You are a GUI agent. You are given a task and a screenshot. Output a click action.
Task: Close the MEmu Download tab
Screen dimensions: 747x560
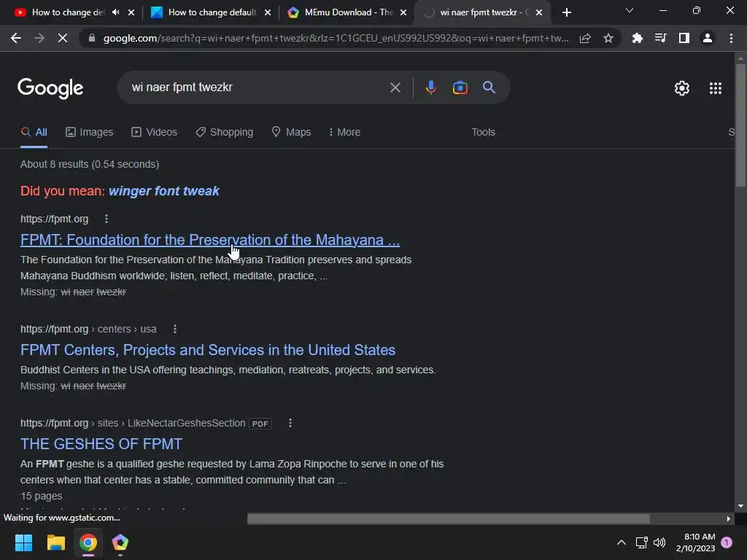click(403, 12)
